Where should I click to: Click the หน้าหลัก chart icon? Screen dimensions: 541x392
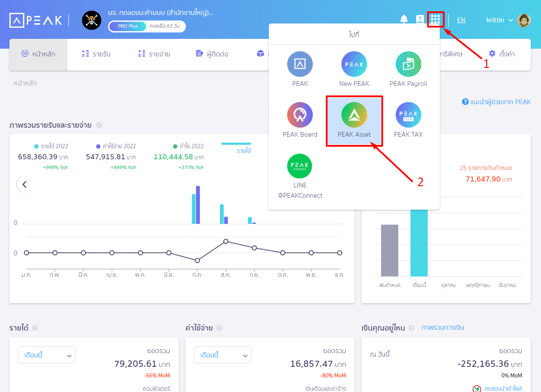25,54
